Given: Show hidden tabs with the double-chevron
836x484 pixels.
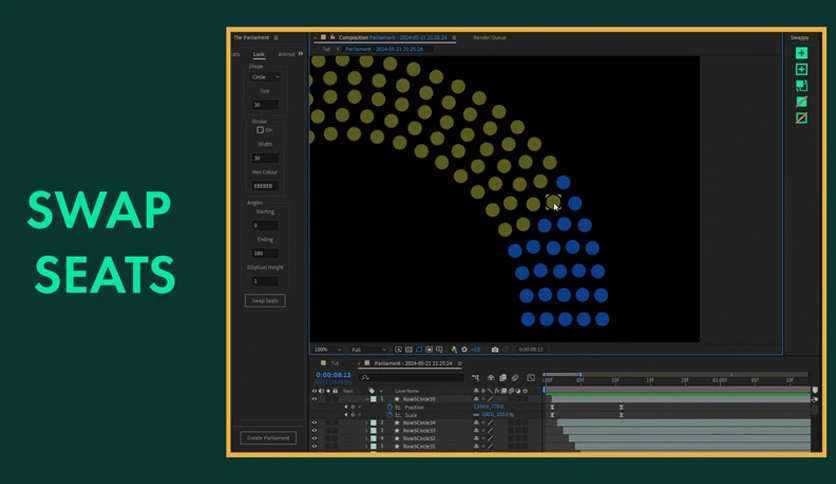Looking at the screenshot, I should 301,54.
